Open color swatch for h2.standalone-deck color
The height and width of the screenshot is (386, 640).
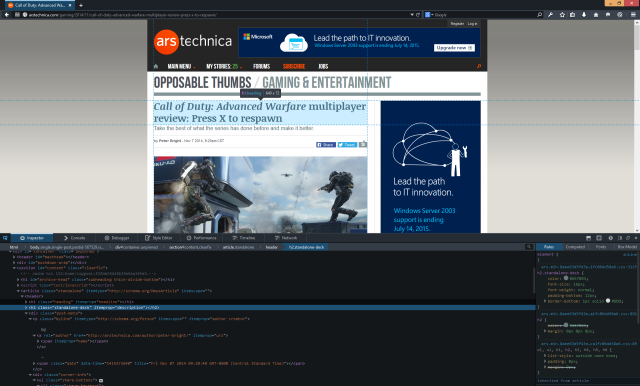[x=566, y=278]
